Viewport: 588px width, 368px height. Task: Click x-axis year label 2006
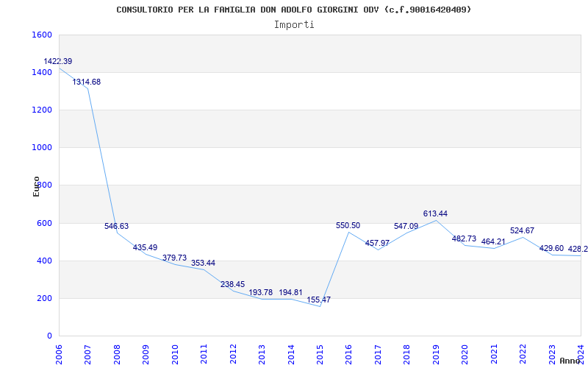pos(59,355)
